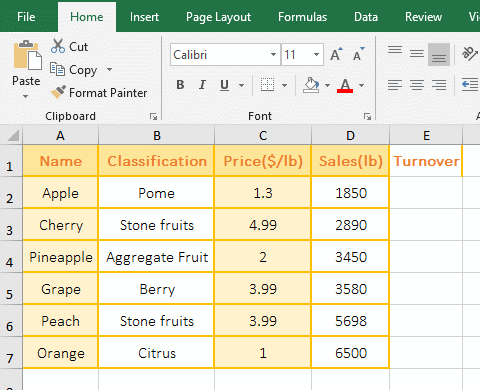Select row 7 header

(x=11, y=353)
